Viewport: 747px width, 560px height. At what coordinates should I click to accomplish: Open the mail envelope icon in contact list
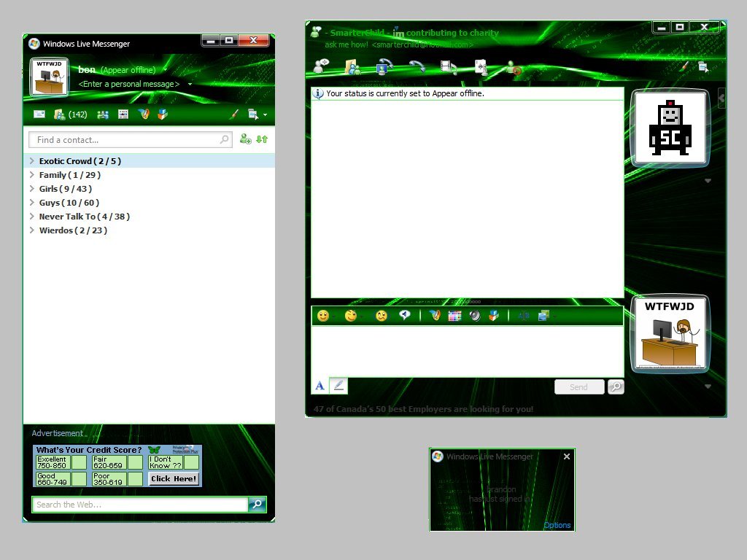pos(39,114)
